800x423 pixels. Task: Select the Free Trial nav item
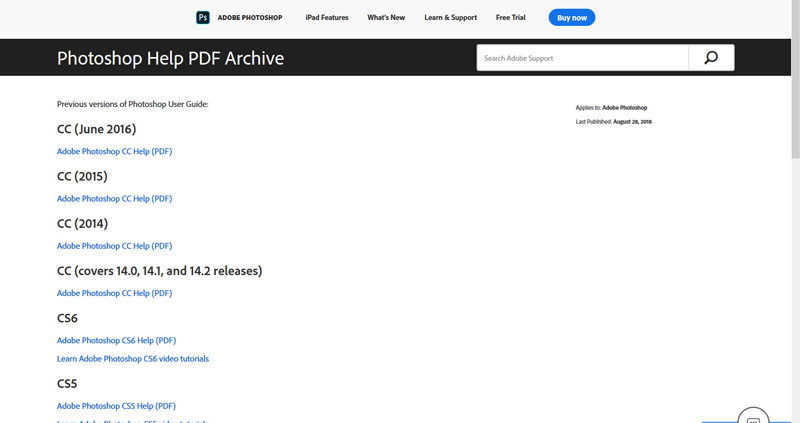[x=511, y=17]
